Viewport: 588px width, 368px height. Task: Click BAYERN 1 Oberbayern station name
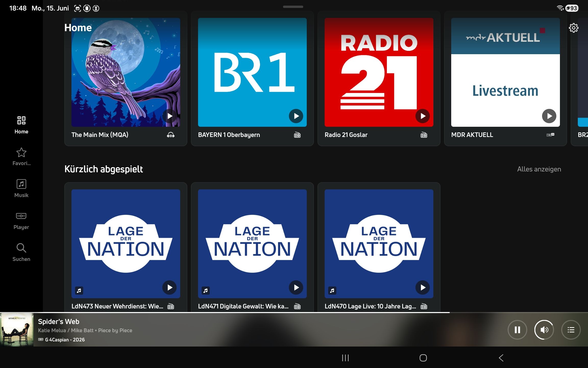(229, 135)
